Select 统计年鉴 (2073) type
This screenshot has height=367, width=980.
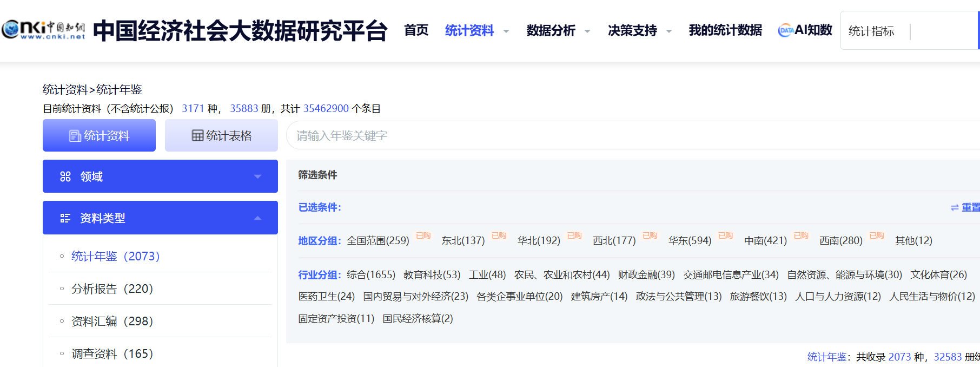point(115,256)
